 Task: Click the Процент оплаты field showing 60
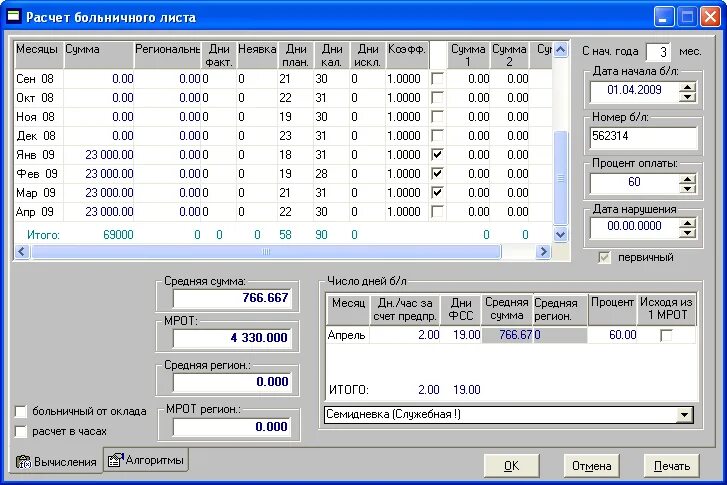tap(634, 183)
